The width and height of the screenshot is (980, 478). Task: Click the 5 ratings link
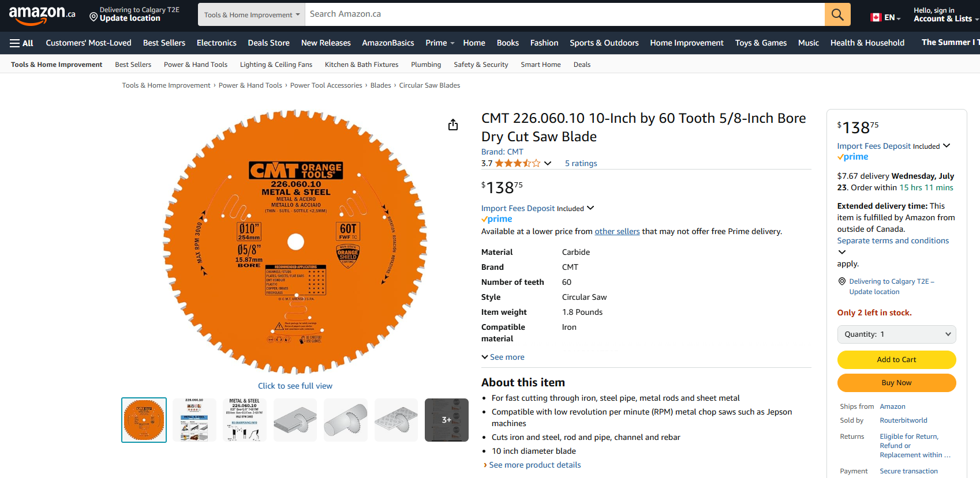click(x=581, y=164)
